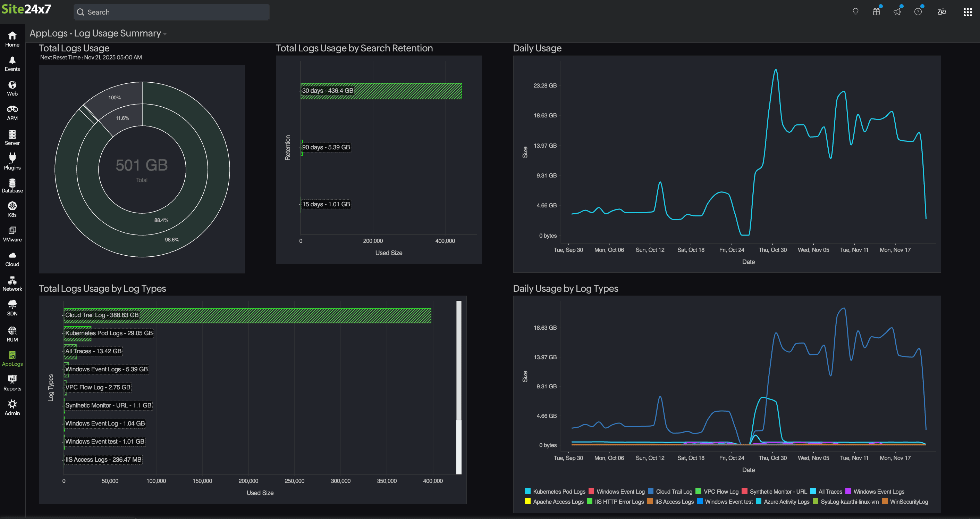Screen dimensions: 980x519
Task: Expand the Log Usage Summary dropdown
Action: click(x=165, y=34)
